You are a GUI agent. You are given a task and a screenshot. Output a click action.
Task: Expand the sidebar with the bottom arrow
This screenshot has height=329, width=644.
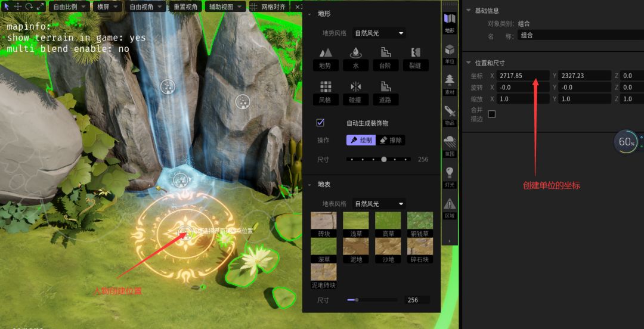pos(450,241)
